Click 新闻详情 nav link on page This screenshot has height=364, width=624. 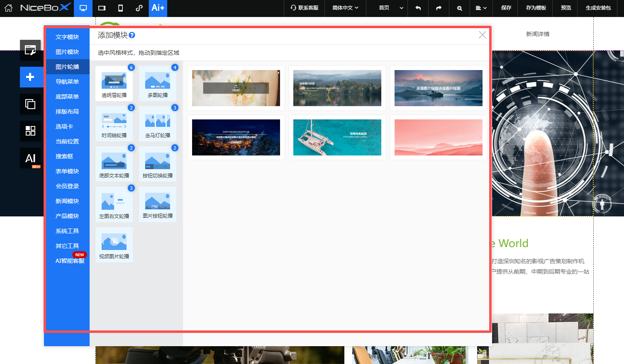538,34
